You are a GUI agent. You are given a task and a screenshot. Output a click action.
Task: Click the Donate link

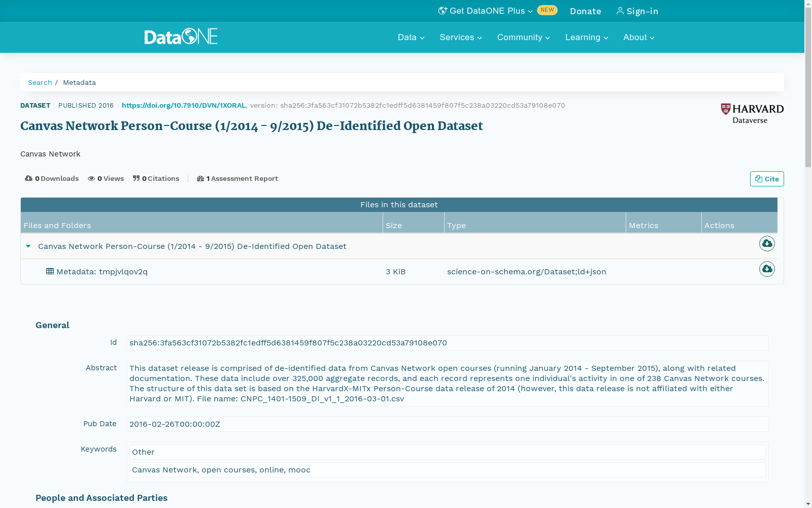click(586, 11)
